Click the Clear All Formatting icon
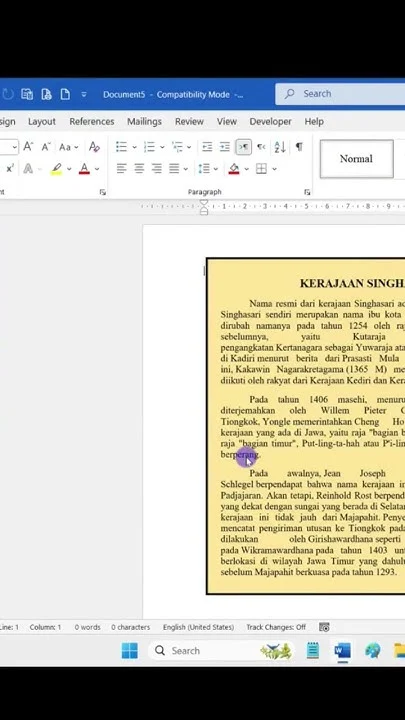The height and width of the screenshot is (720, 405). pos(94,147)
